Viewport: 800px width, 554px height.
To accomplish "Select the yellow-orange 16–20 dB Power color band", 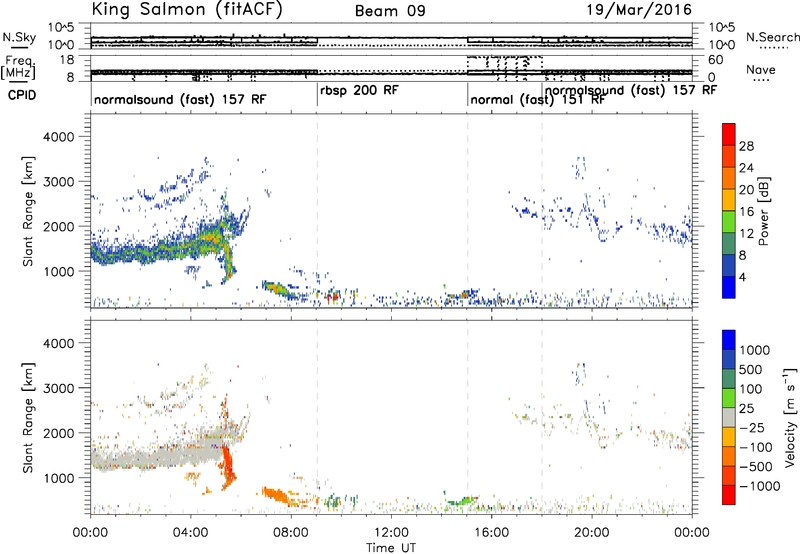I will [729, 200].
